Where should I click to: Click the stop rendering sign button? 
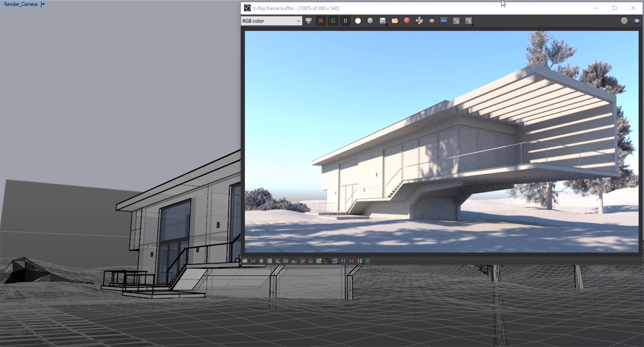click(624, 21)
